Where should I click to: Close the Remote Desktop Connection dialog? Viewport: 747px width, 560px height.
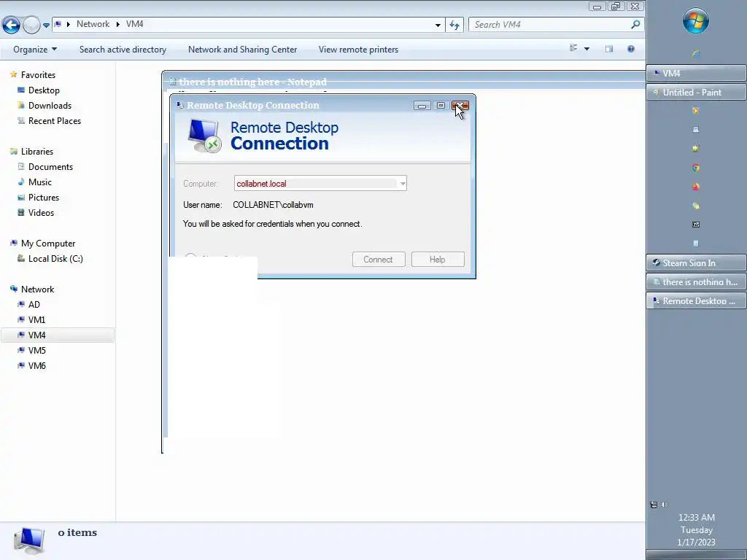[460, 106]
